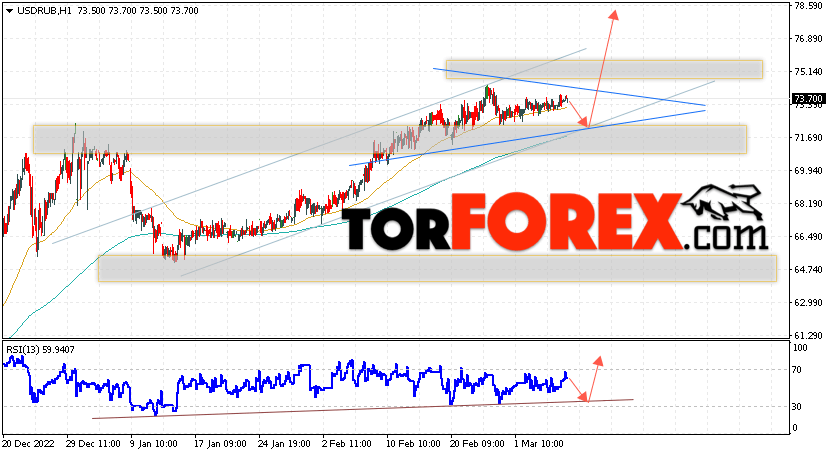Click RSI scale value 30
830x455 pixels.
798,406
